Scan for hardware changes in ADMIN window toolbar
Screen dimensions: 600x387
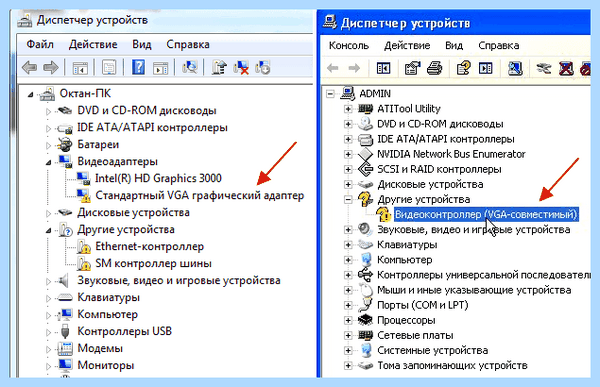click(515, 68)
